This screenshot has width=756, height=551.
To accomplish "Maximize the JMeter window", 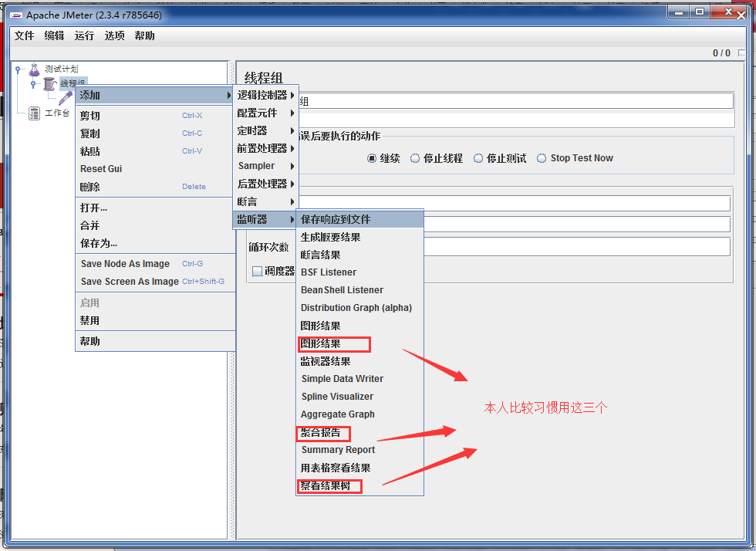I will (700, 13).
